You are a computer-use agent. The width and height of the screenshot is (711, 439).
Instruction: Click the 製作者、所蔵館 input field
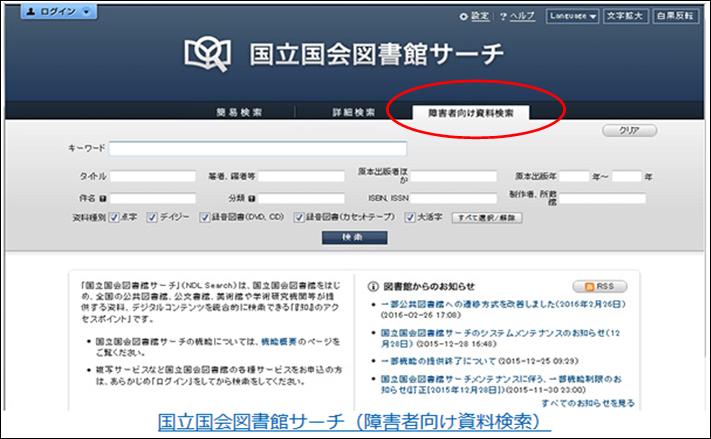[603, 199]
